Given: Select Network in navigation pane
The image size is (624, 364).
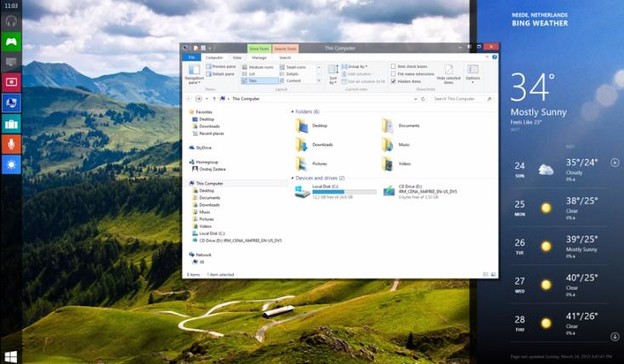Looking at the screenshot, I should point(200,255).
